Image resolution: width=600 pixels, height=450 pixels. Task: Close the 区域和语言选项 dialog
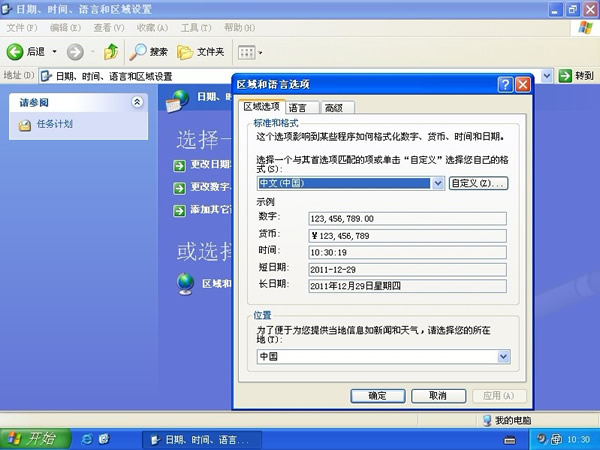(523, 85)
